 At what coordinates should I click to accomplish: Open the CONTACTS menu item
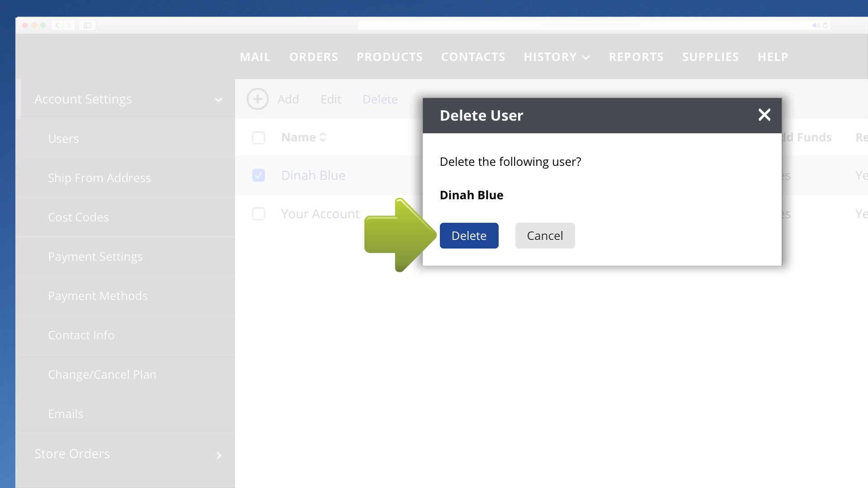(473, 57)
